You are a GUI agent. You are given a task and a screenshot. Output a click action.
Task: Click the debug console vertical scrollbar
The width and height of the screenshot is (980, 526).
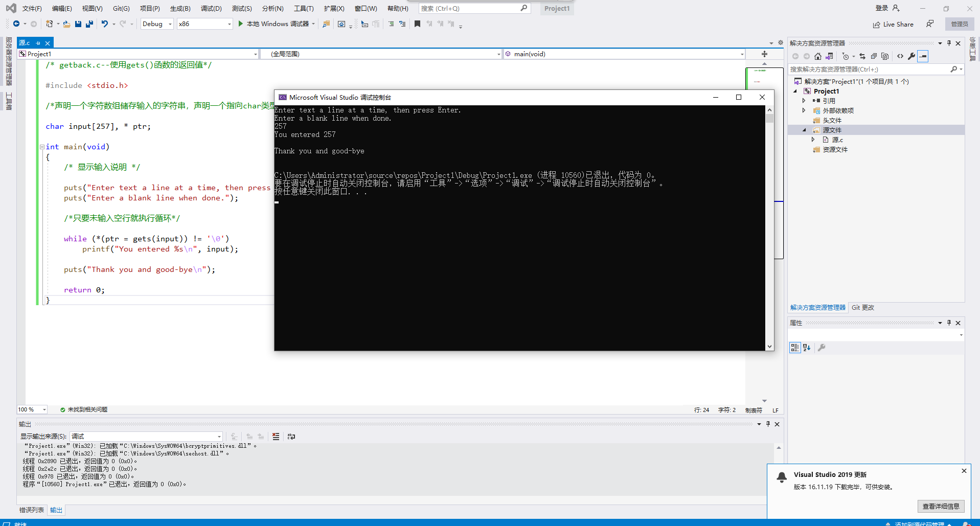[x=769, y=228]
